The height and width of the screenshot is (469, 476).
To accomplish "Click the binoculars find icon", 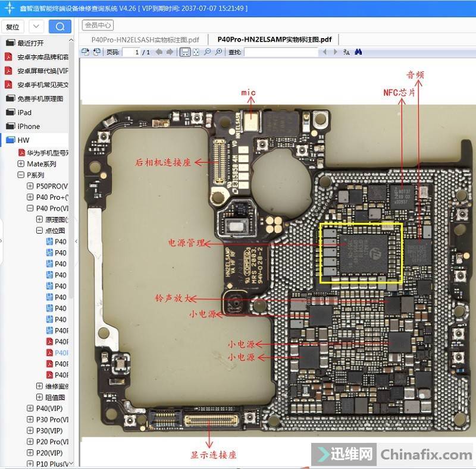I will click(359, 52).
